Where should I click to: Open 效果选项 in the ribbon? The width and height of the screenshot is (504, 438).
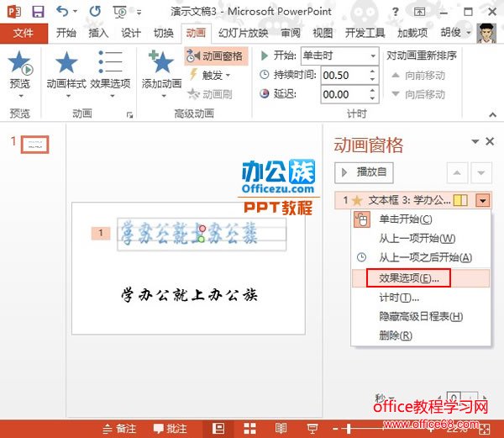pyautogui.click(x=110, y=75)
